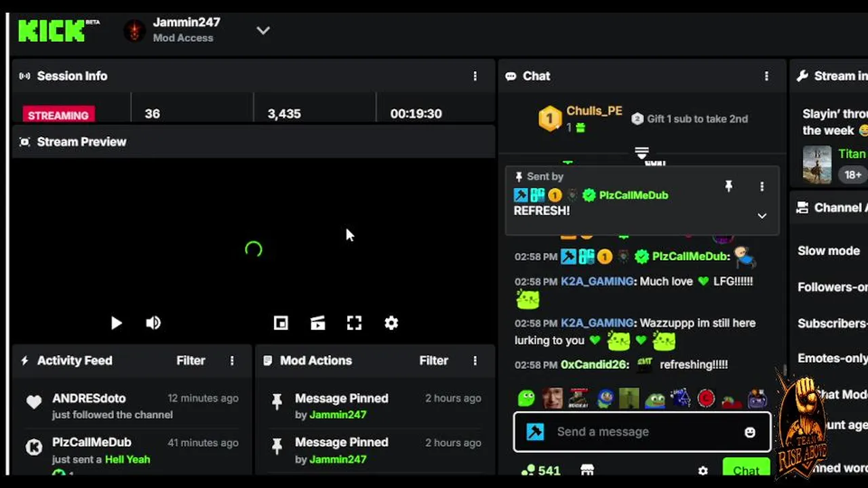Viewport: 868px width, 488px height.
Task: Select the Emotes-only setting
Action: pos(833,359)
